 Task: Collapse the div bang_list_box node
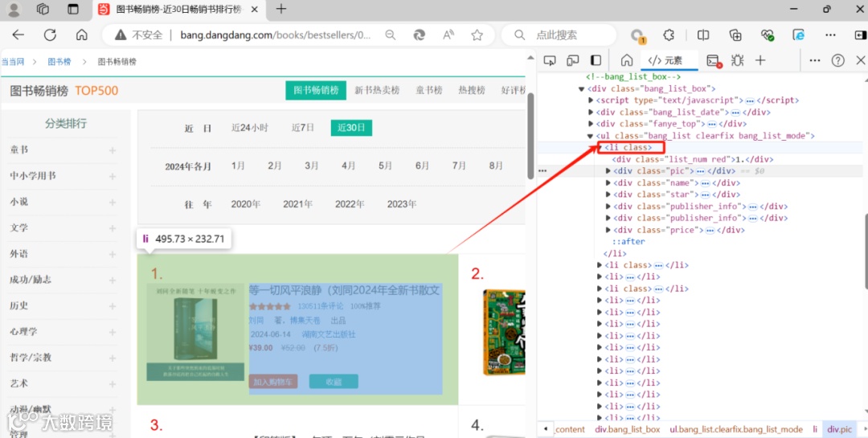(581, 88)
